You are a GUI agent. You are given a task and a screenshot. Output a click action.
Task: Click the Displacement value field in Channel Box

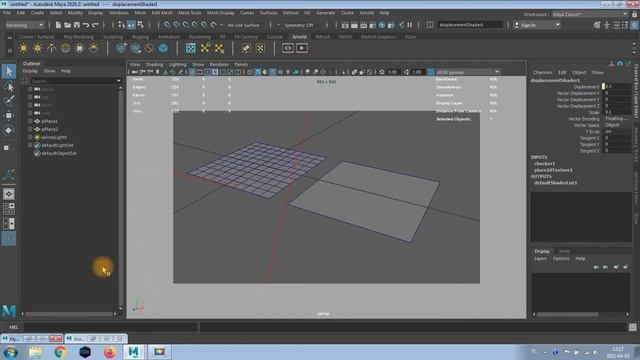coord(618,87)
